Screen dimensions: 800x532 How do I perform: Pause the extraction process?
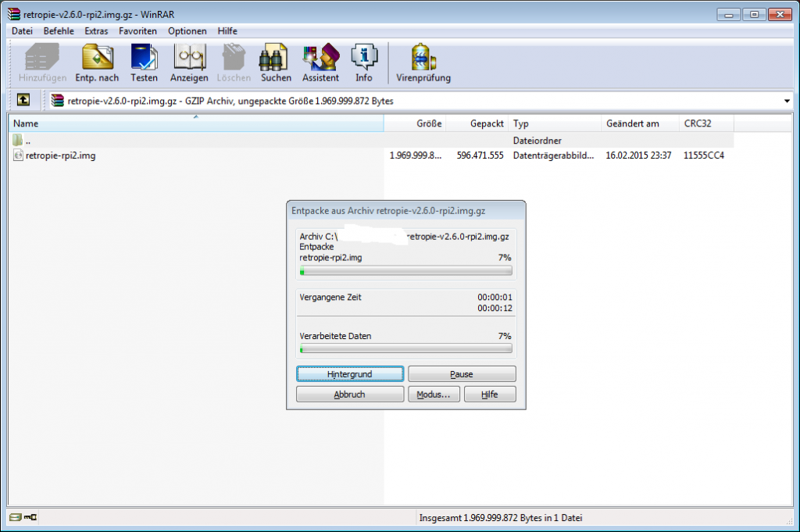click(462, 373)
